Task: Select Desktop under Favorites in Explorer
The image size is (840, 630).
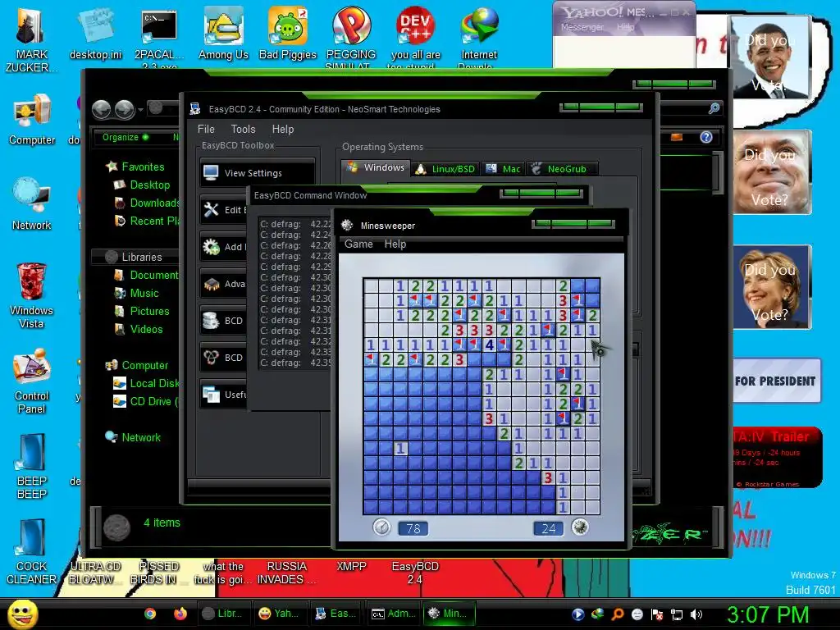Action: tap(142, 185)
